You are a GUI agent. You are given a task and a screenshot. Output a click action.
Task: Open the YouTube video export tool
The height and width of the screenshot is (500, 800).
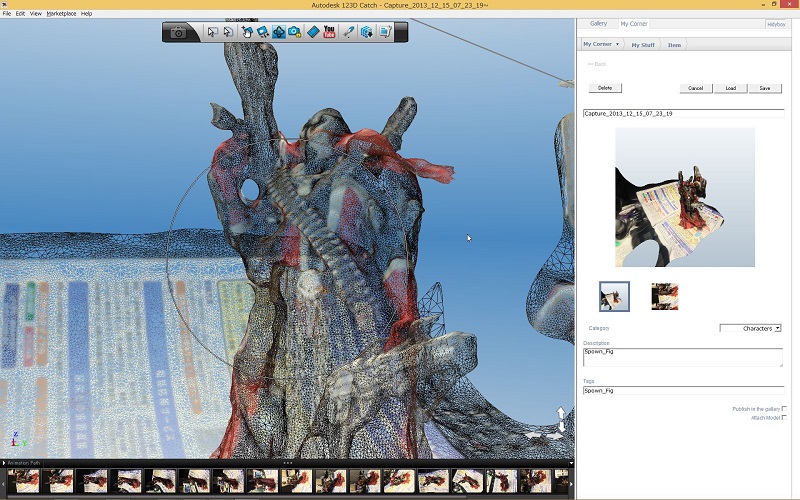pyautogui.click(x=329, y=32)
